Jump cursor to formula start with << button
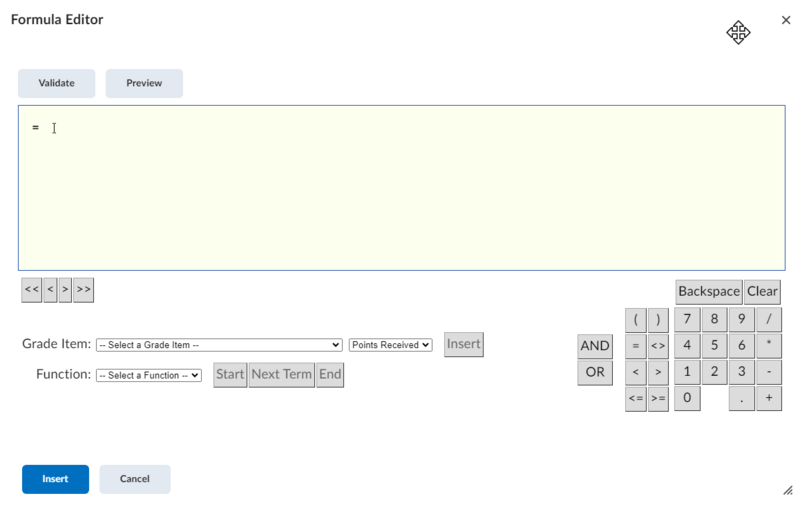The image size is (800, 507). point(32,290)
